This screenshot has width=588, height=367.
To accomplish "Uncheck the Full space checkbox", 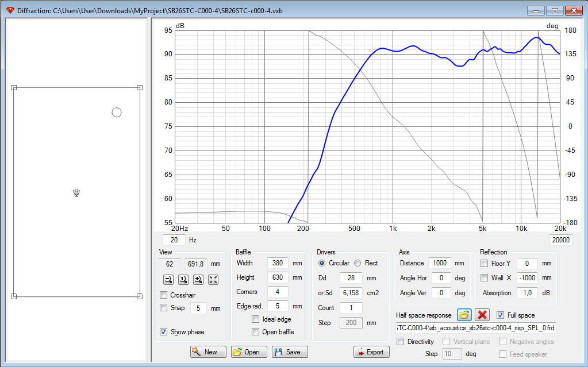I will pos(500,315).
